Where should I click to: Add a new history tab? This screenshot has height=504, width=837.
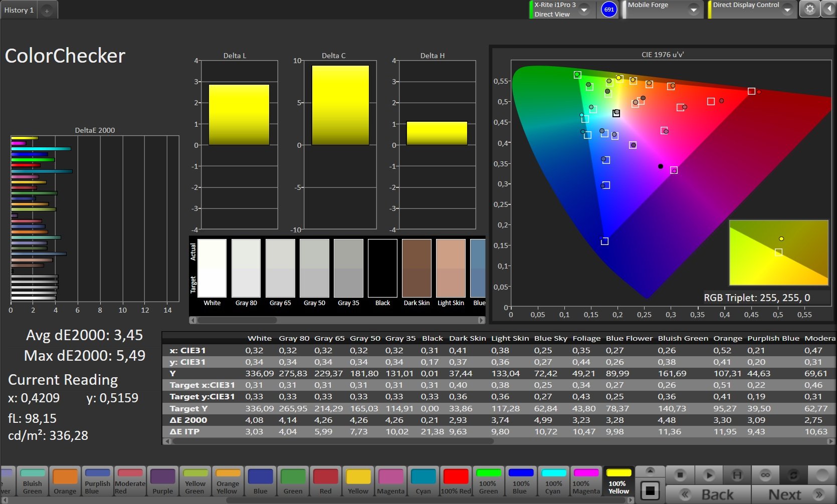click(x=47, y=11)
